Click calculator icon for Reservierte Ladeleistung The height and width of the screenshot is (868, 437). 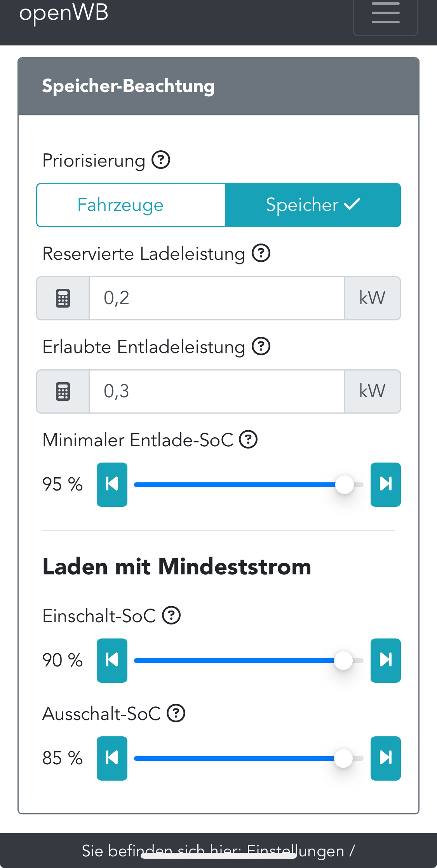click(63, 298)
